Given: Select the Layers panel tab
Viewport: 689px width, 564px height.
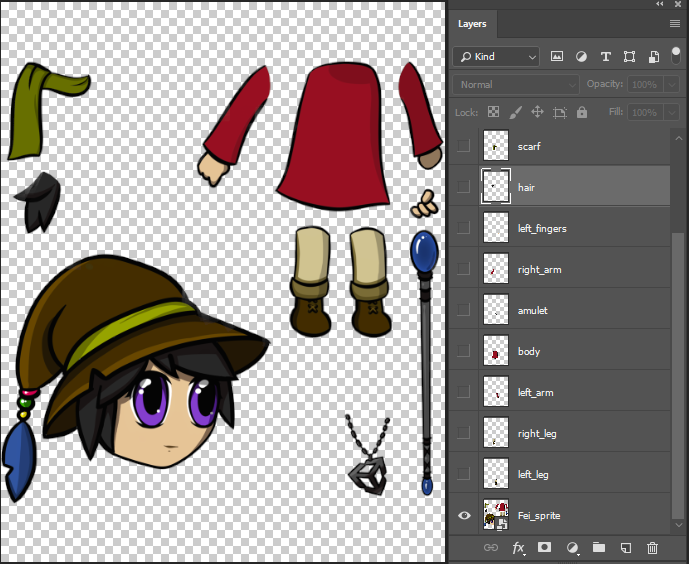Looking at the screenshot, I should pyautogui.click(x=473, y=24).
